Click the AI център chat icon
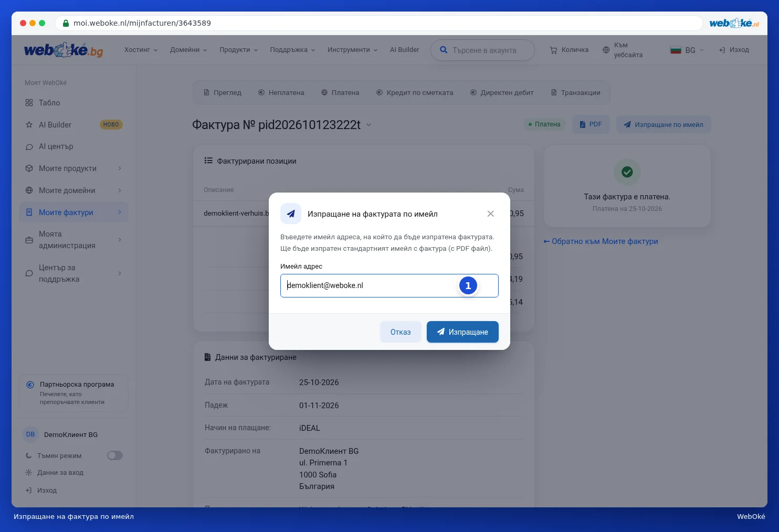This screenshot has height=532, width=779. [x=29, y=147]
